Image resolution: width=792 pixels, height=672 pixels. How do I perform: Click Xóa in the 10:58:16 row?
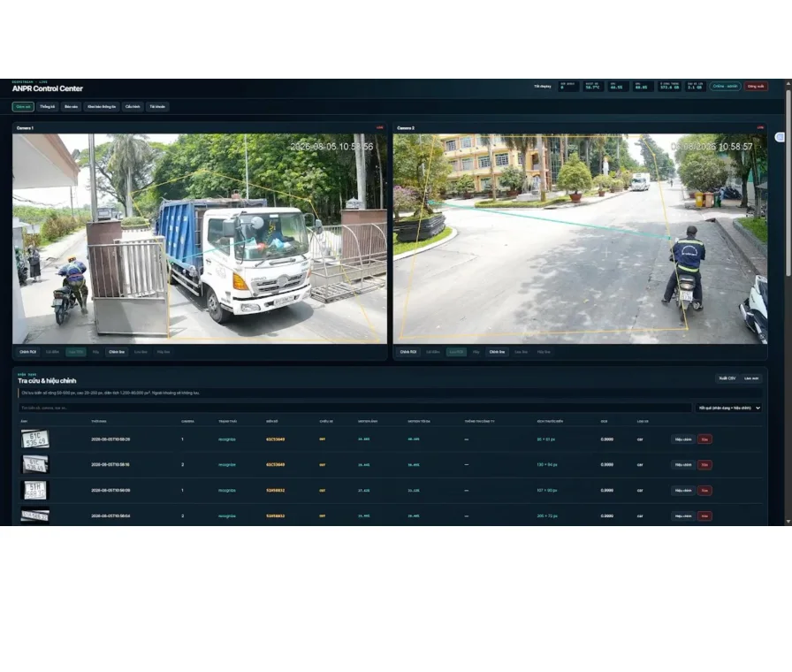point(704,464)
